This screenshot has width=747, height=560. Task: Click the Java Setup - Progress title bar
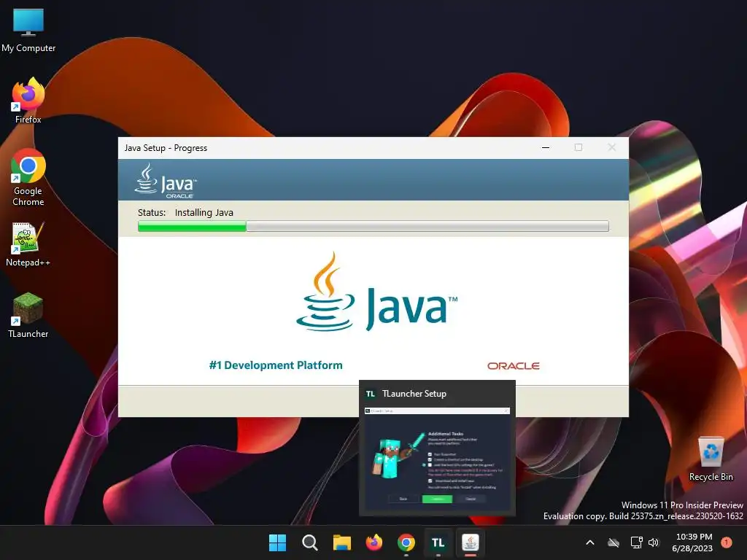coord(373,147)
